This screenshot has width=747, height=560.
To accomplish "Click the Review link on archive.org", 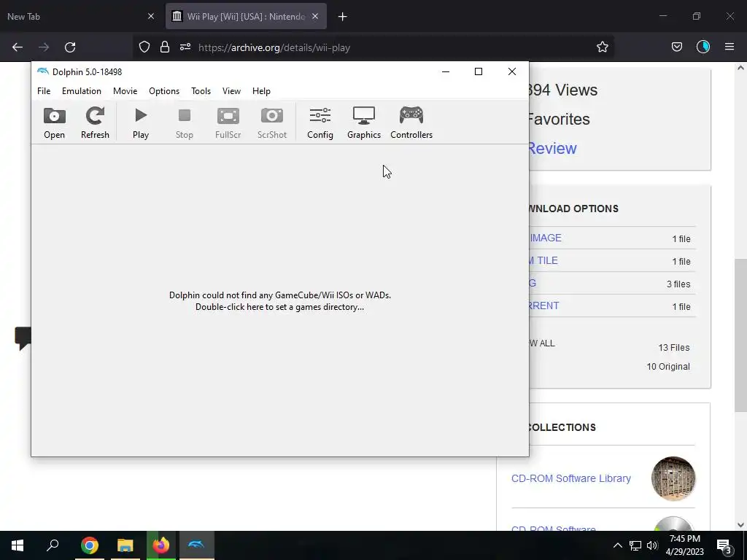I will (553, 148).
